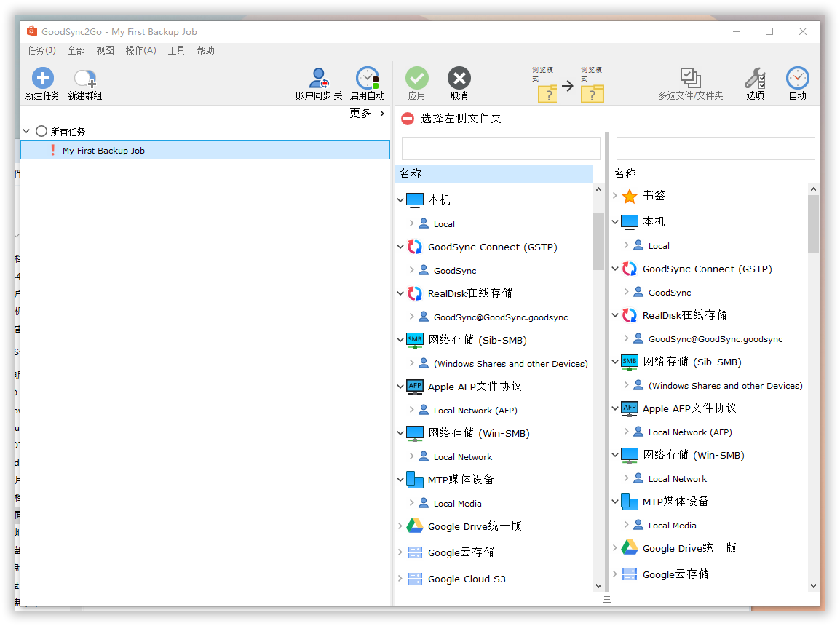Viewport: 840px width, 626px height.
Task: Select Local Media in left pane
Action: tap(458, 504)
